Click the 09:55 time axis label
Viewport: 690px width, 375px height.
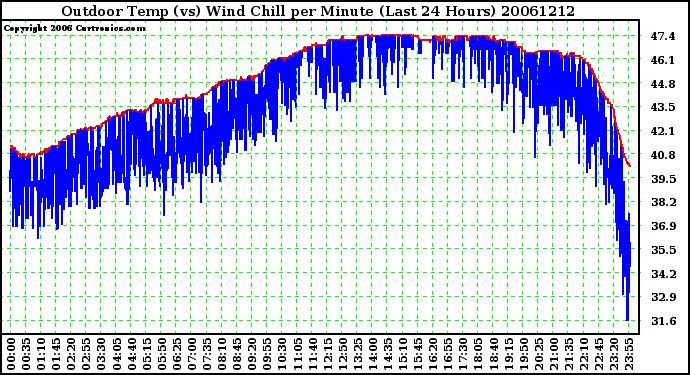point(267,354)
